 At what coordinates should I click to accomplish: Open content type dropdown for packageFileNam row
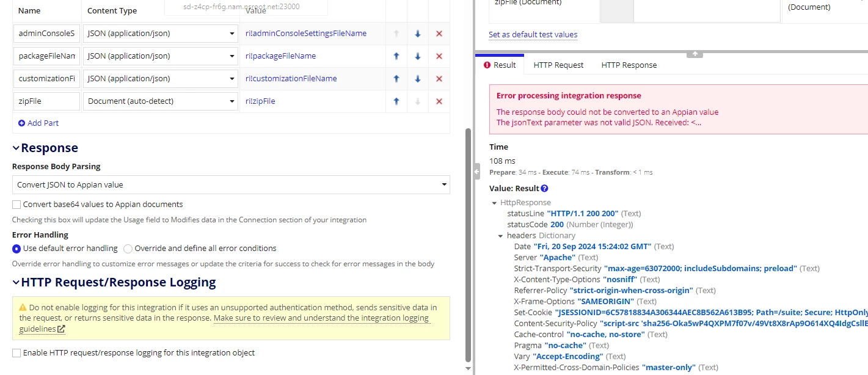(161, 56)
